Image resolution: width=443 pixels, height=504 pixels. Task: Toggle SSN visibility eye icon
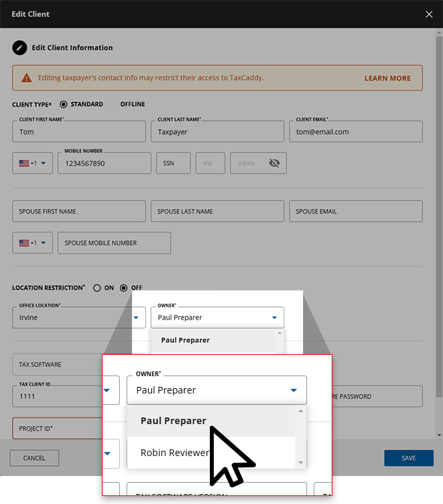tap(274, 163)
